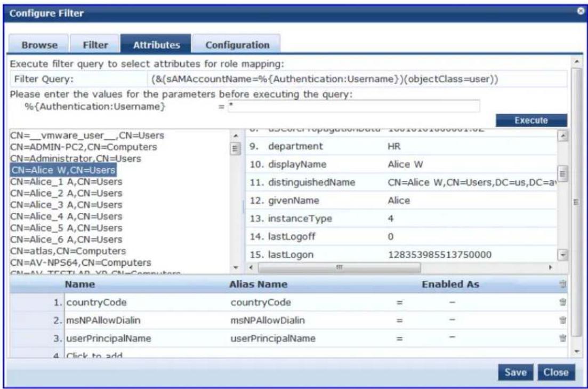Click the attribute list vertical scrollbar thumb
This screenshot has height=389, width=588.
click(562, 174)
